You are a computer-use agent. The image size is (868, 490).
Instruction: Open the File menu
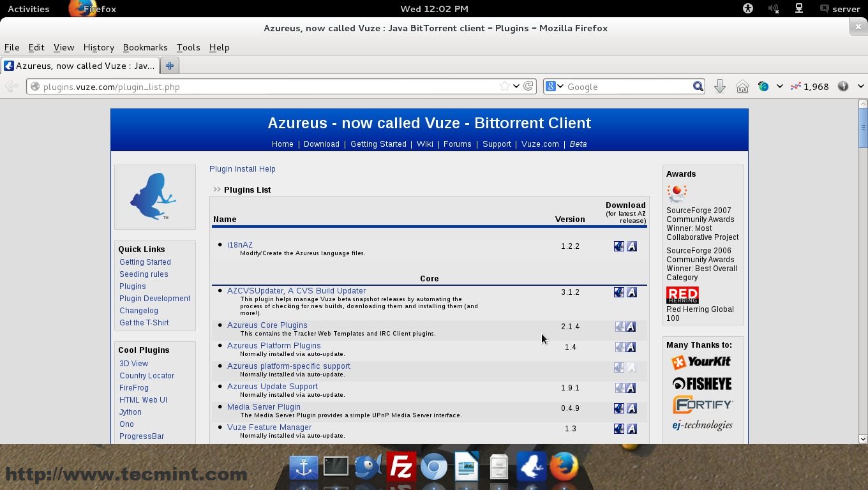11,47
